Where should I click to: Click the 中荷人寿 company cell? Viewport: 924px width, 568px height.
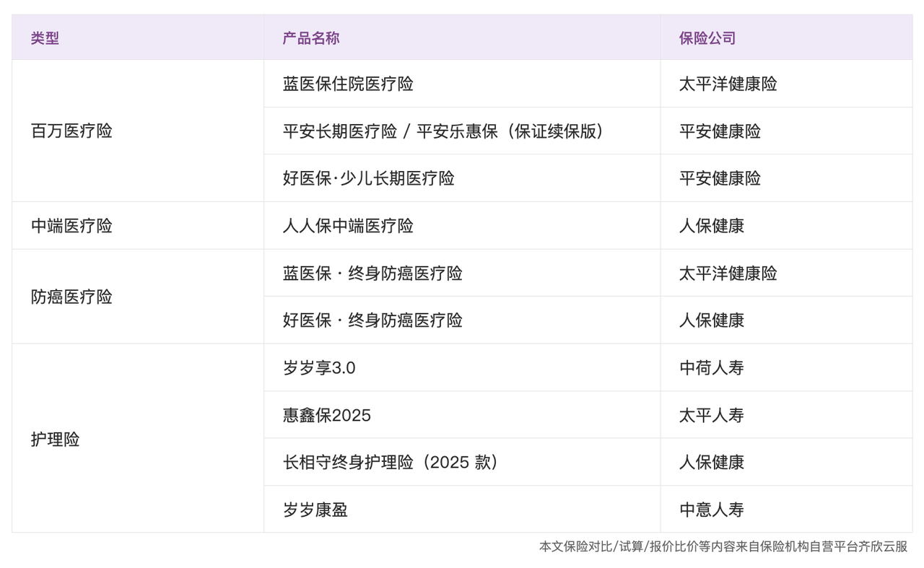coord(711,368)
